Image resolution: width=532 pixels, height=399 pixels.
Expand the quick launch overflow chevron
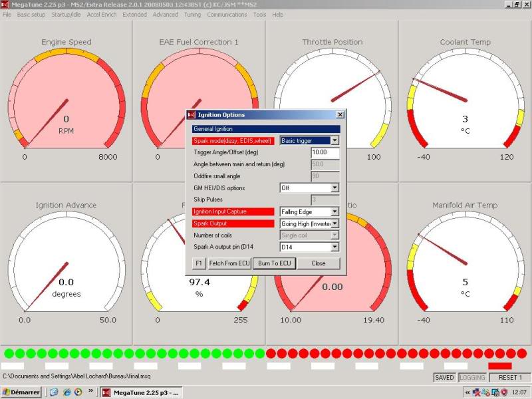(x=90, y=390)
